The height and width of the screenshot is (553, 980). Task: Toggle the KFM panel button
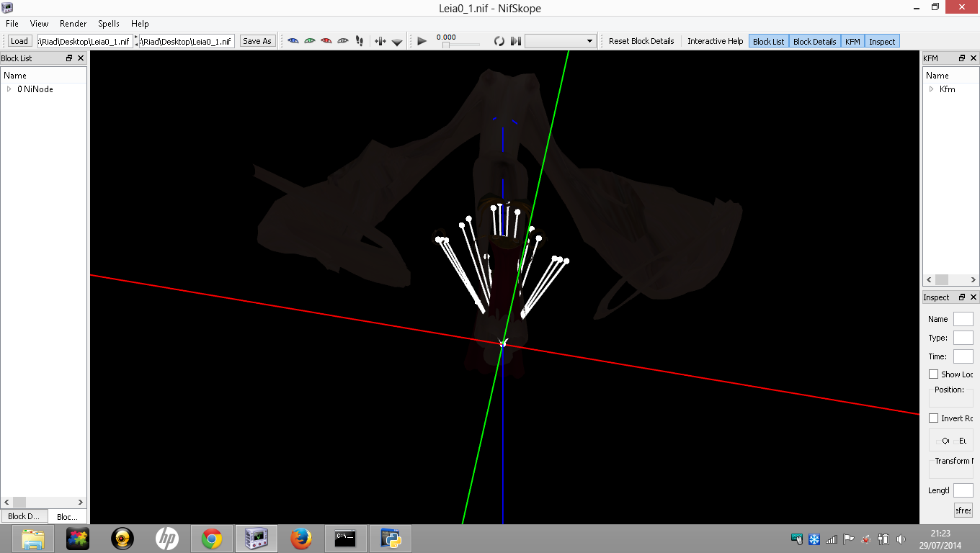click(853, 41)
